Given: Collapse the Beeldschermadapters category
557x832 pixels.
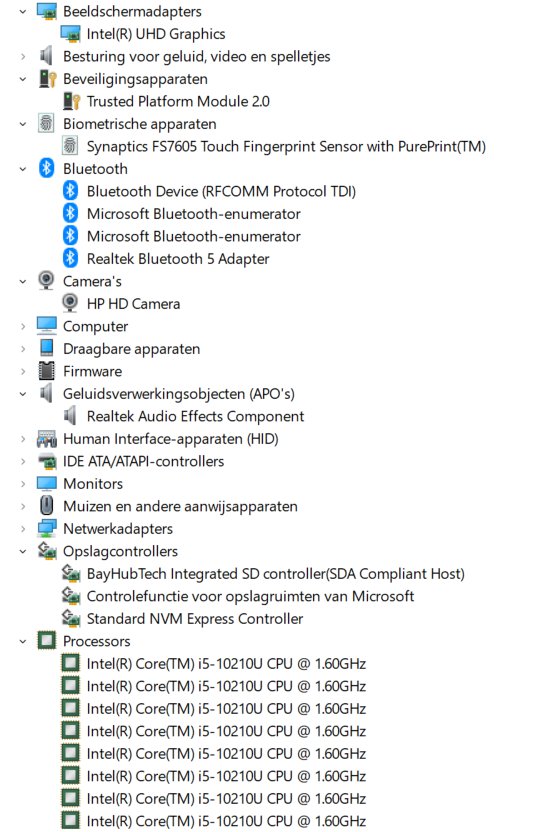Looking at the screenshot, I should pos(23,11).
